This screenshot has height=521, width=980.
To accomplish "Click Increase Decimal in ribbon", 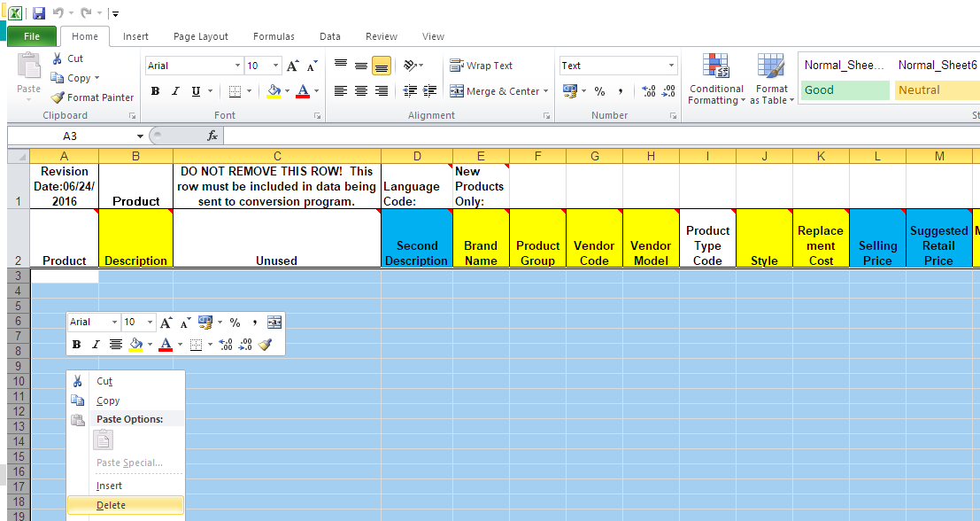I will [x=649, y=91].
